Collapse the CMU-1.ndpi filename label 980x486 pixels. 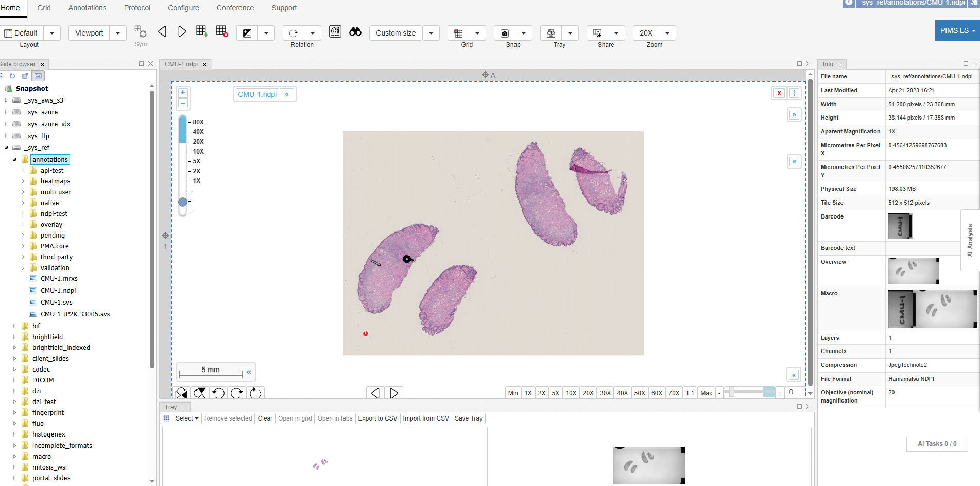point(287,94)
